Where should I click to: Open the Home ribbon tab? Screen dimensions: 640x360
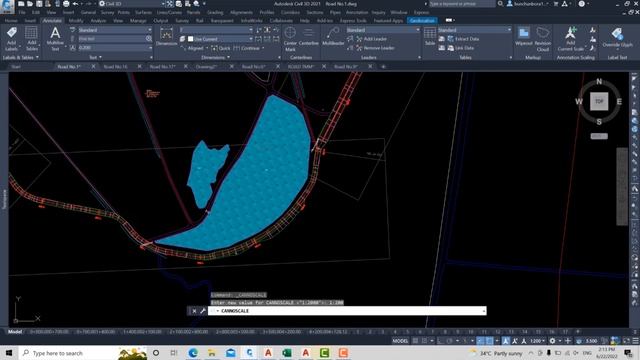click(x=11, y=20)
